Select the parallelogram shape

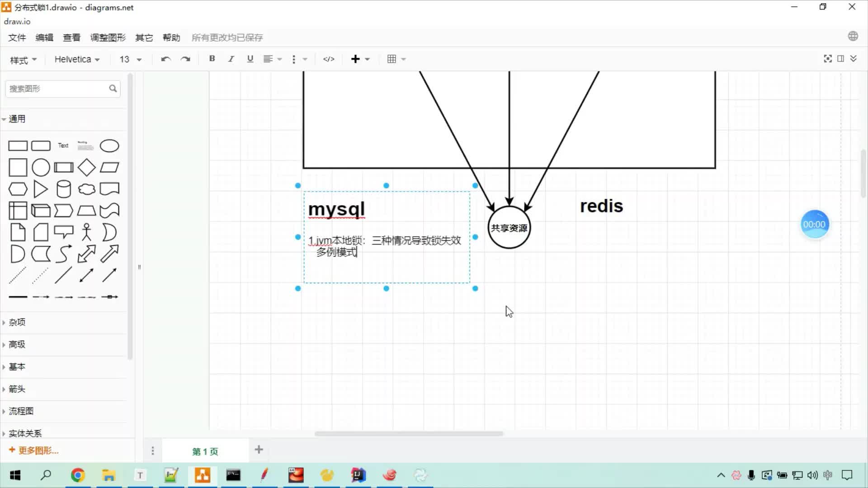109,168
